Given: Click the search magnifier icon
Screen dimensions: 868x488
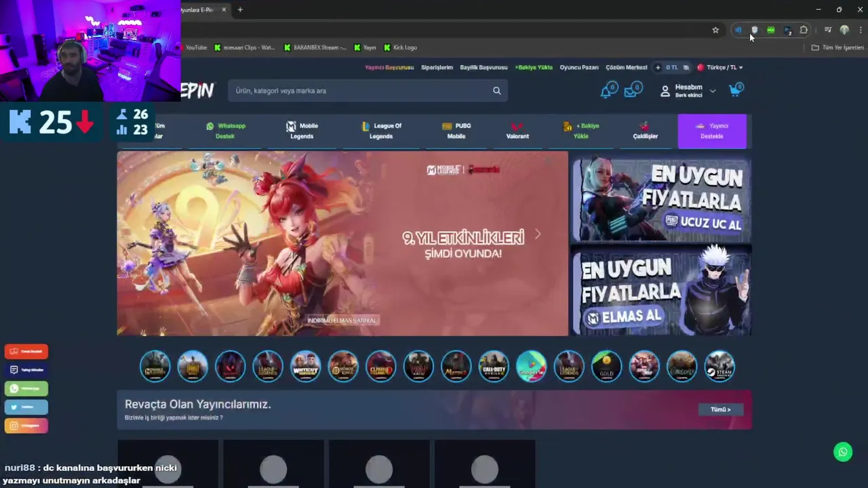Looking at the screenshot, I should 496,91.
